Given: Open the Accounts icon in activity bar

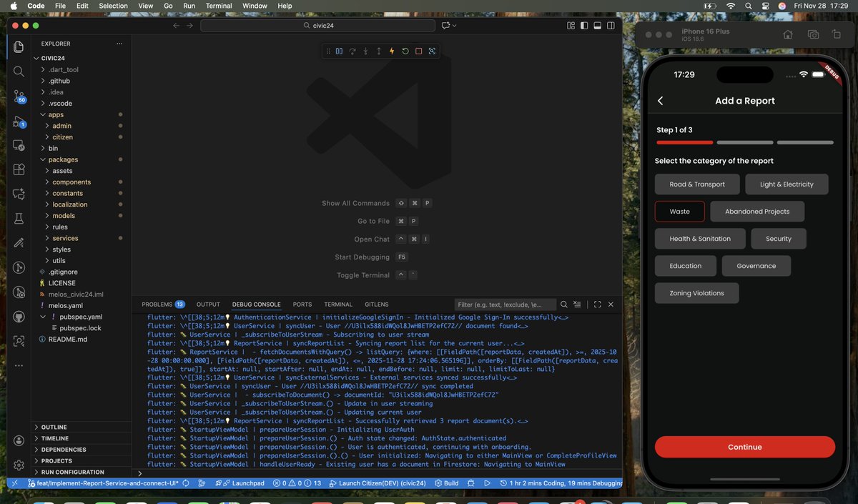Looking at the screenshot, I should tap(19, 440).
